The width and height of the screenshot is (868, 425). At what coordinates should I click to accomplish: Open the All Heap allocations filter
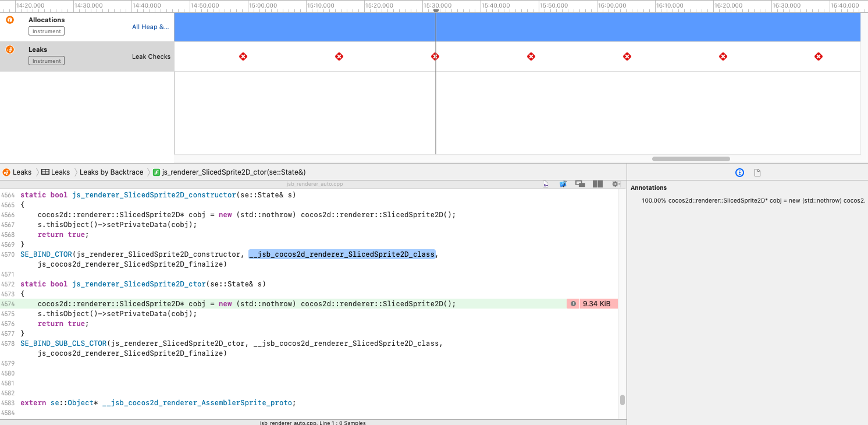pos(150,27)
